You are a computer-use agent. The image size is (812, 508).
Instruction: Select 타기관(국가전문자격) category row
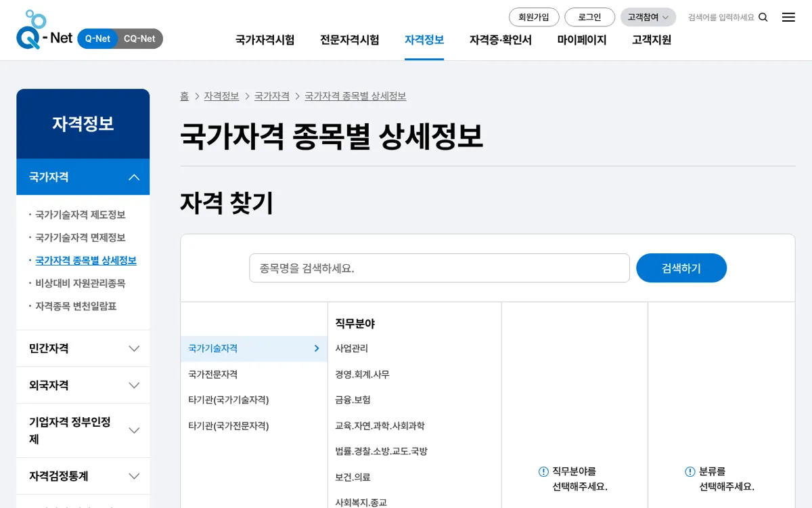[254, 426]
